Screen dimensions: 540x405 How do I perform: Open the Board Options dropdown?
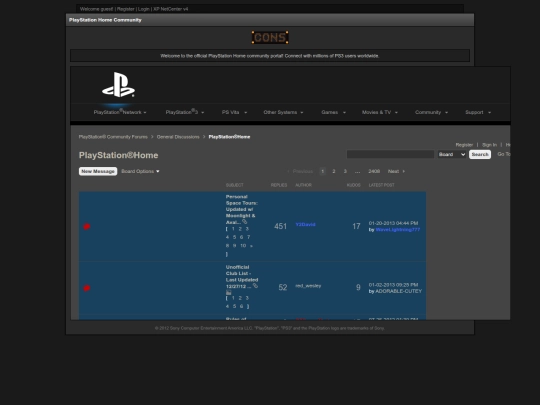tap(140, 171)
